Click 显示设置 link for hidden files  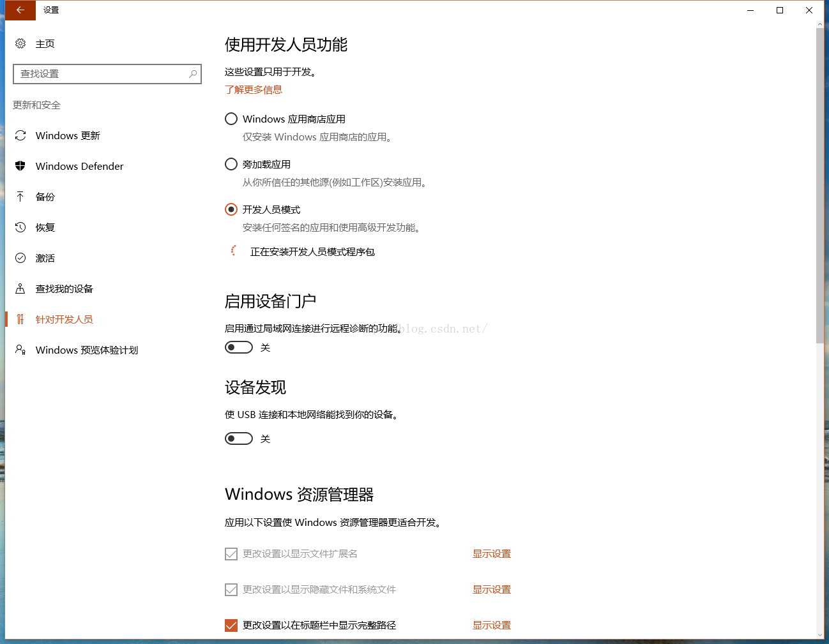(x=492, y=590)
